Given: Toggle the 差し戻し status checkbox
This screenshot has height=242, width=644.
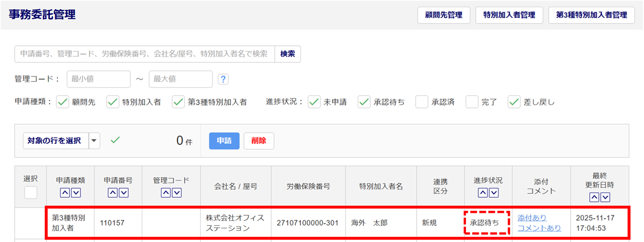Looking at the screenshot, I should point(514,102).
